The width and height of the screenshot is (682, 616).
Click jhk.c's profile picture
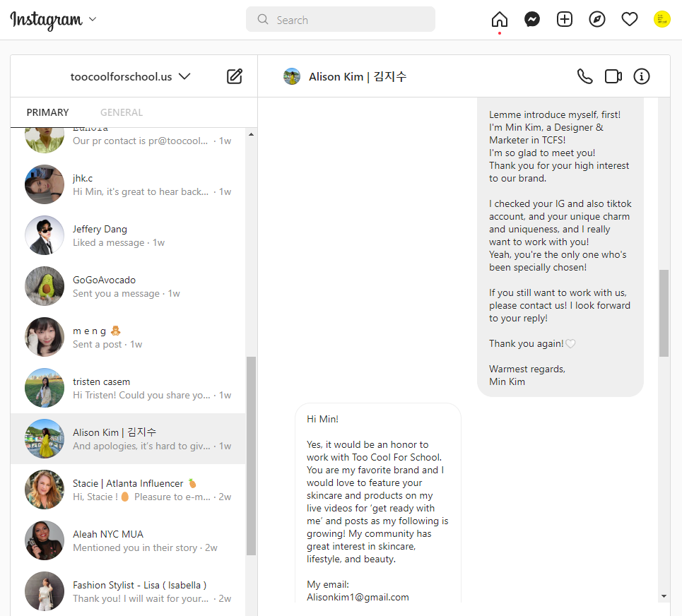pyautogui.click(x=45, y=184)
